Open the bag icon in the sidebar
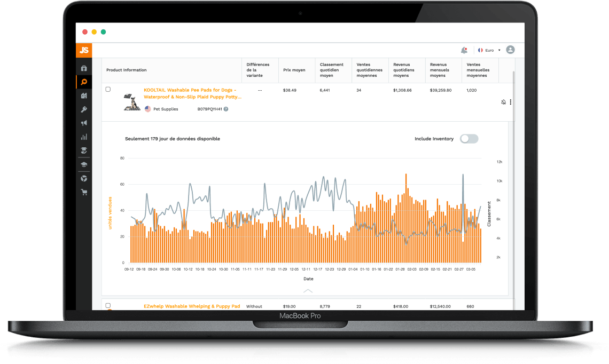This screenshot has width=609, height=364. (x=84, y=68)
